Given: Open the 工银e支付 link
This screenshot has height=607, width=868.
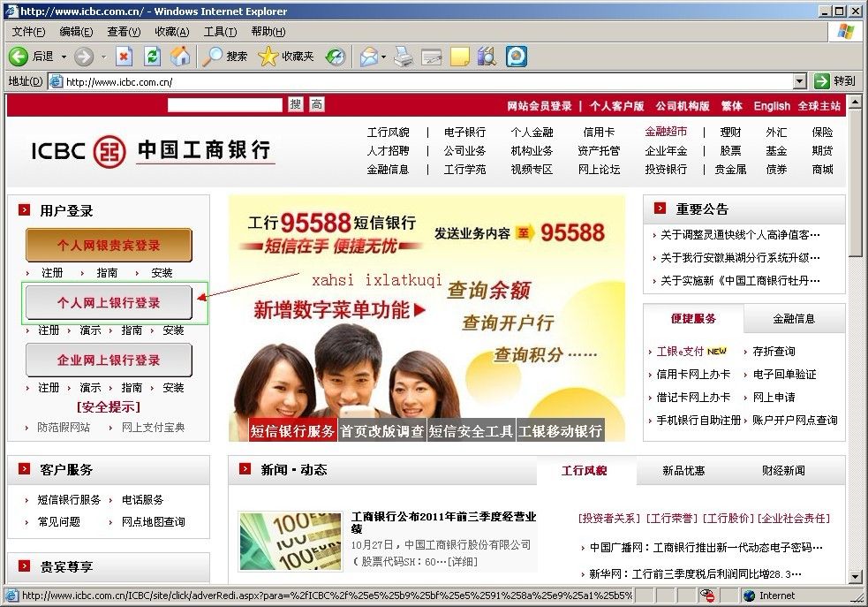Looking at the screenshot, I should point(680,351).
